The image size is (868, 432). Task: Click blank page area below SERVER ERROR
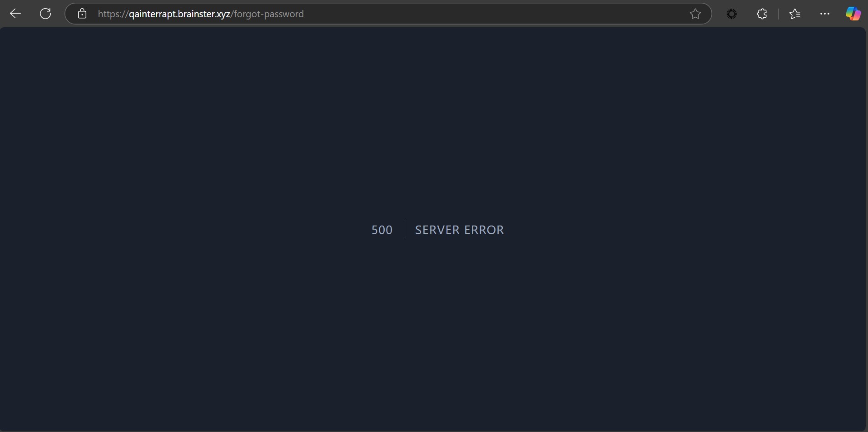pyautogui.click(x=434, y=340)
